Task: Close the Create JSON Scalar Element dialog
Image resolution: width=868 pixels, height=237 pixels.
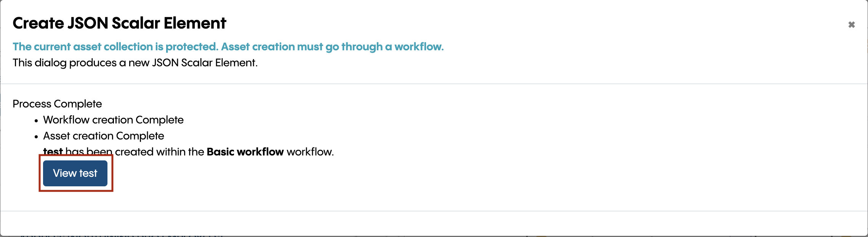Action: pyautogui.click(x=851, y=25)
